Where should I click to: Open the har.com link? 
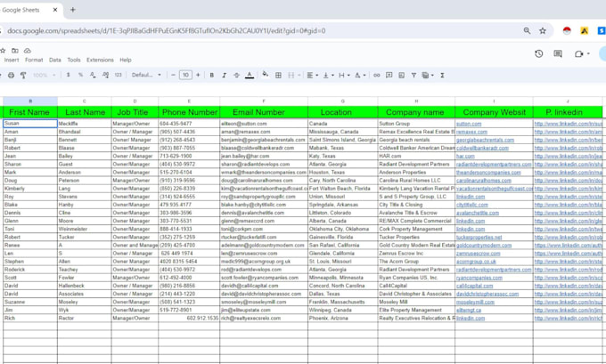(x=465, y=157)
